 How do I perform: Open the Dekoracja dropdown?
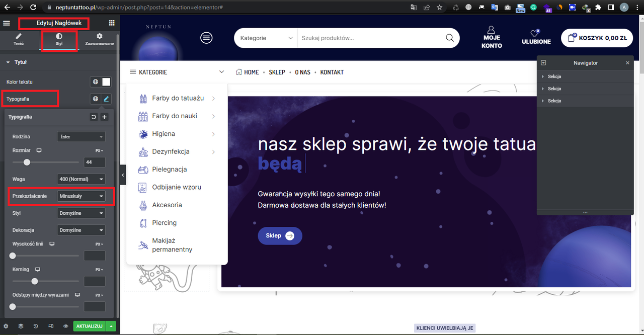(x=81, y=230)
